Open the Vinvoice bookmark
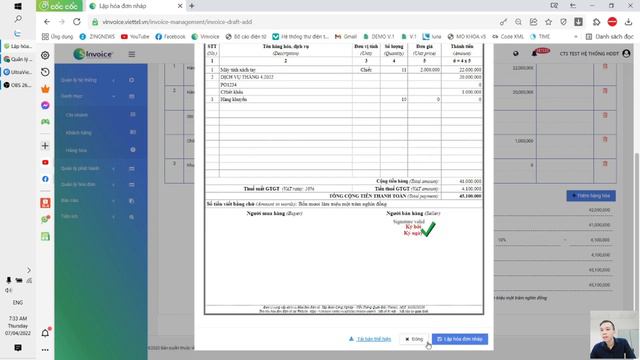The image size is (640, 360). 205,37
